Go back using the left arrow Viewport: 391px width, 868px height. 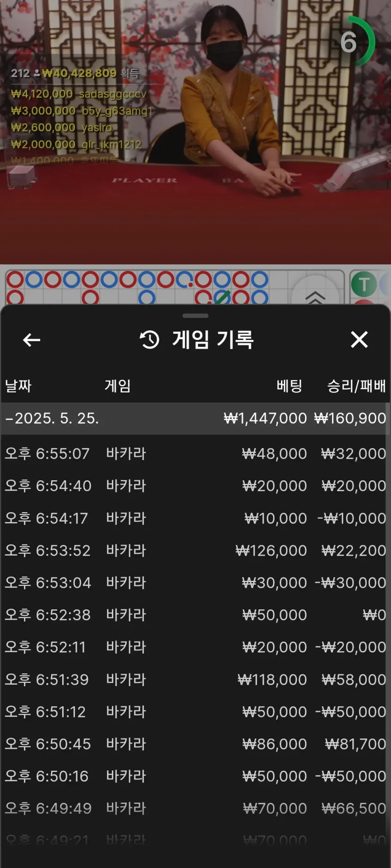(x=31, y=340)
